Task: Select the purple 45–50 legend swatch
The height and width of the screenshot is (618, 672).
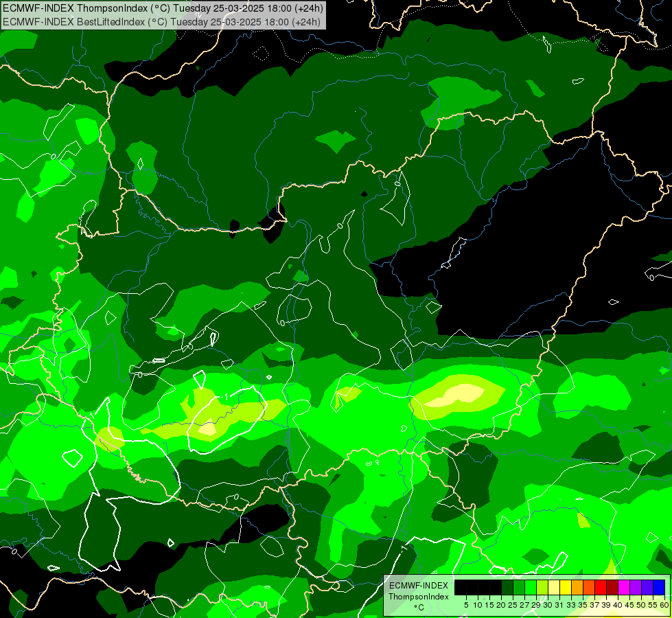Action: 636,587
